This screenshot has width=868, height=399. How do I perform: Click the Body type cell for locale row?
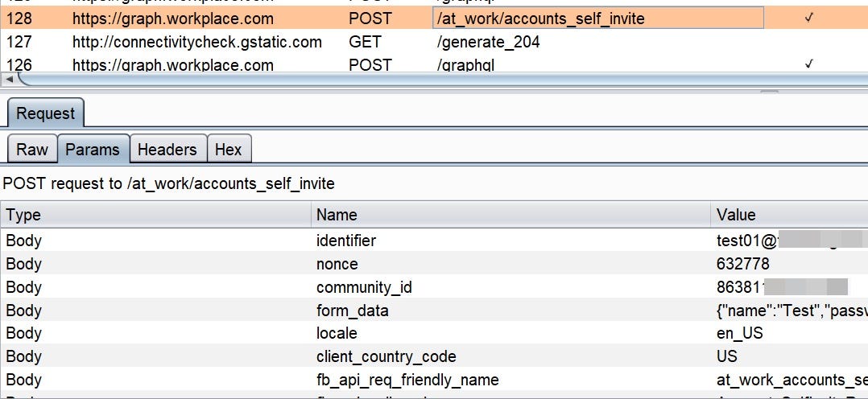point(24,334)
